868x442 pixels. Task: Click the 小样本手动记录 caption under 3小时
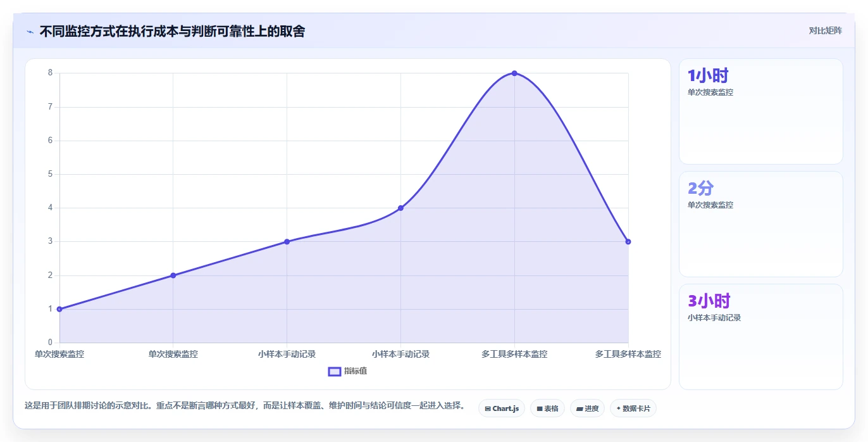714,318
